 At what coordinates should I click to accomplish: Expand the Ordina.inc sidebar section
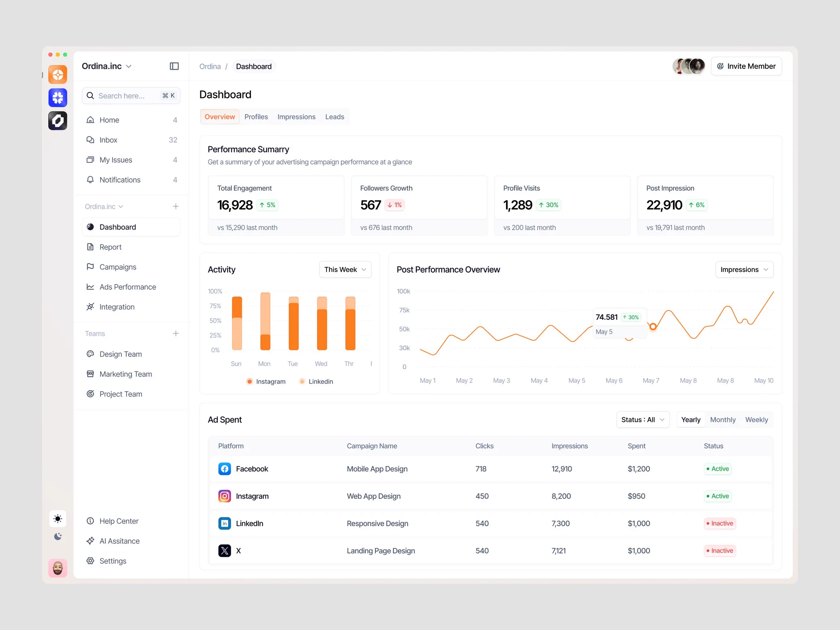104,206
